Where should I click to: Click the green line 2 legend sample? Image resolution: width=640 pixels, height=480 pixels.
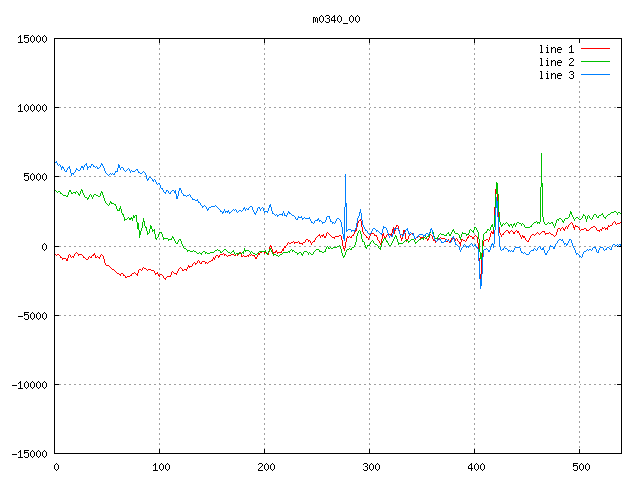596,62
